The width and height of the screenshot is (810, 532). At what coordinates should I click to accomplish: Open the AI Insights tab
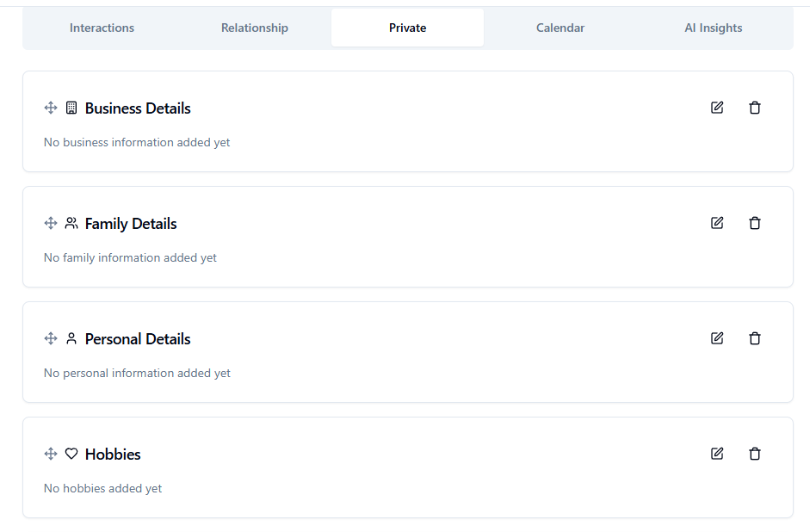point(714,28)
